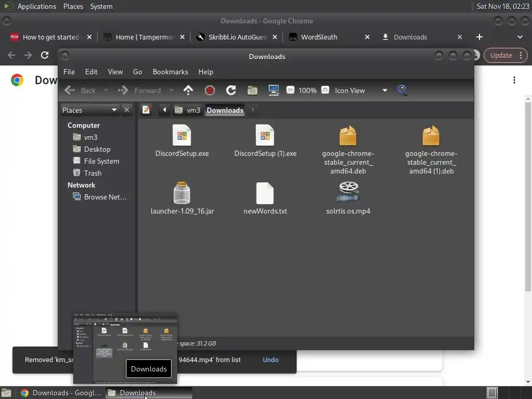
Task: Open Home folder toolbar icon
Action: (252, 90)
